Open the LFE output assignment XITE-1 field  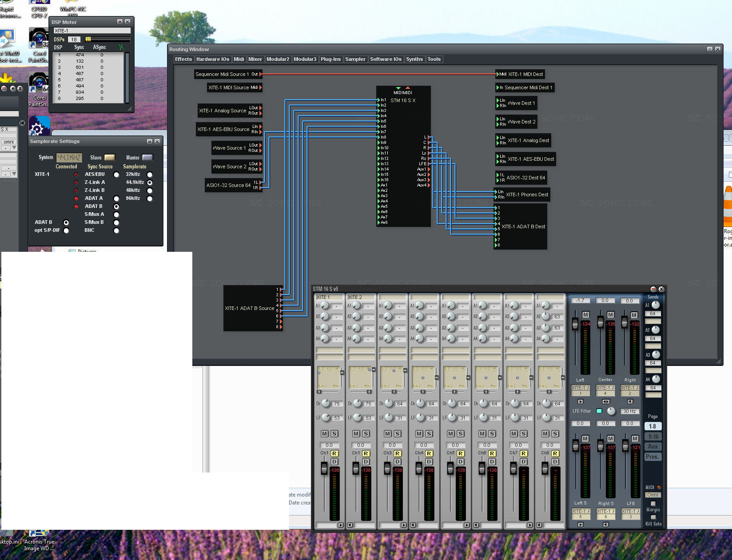pos(630,511)
